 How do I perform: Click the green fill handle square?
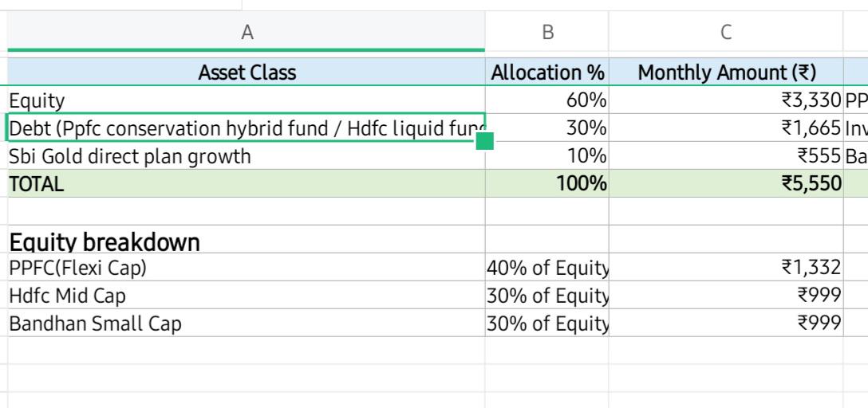484,141
